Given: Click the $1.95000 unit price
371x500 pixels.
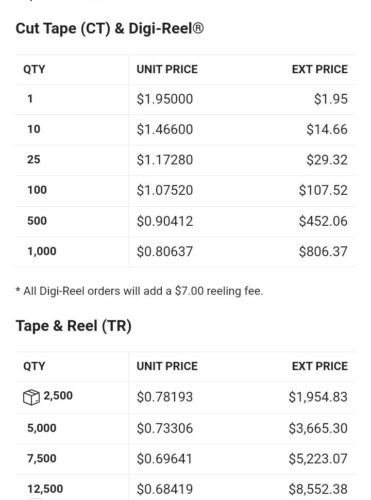Looking at the screenshot, I should (x=165, y=99).
